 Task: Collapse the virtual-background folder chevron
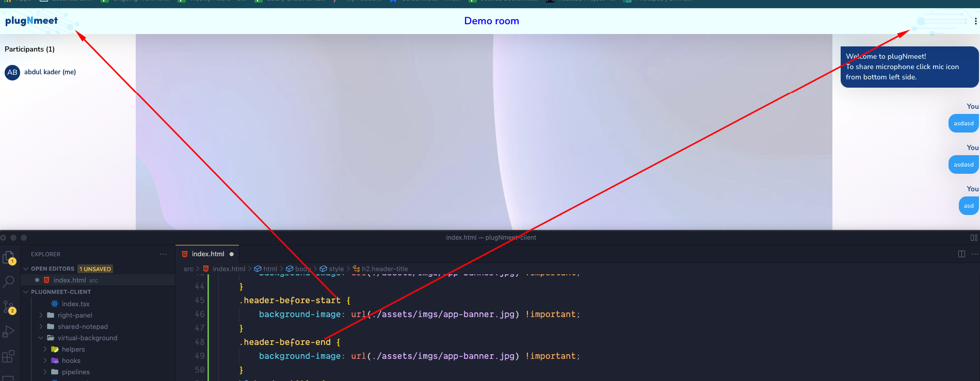click(41, 338)
